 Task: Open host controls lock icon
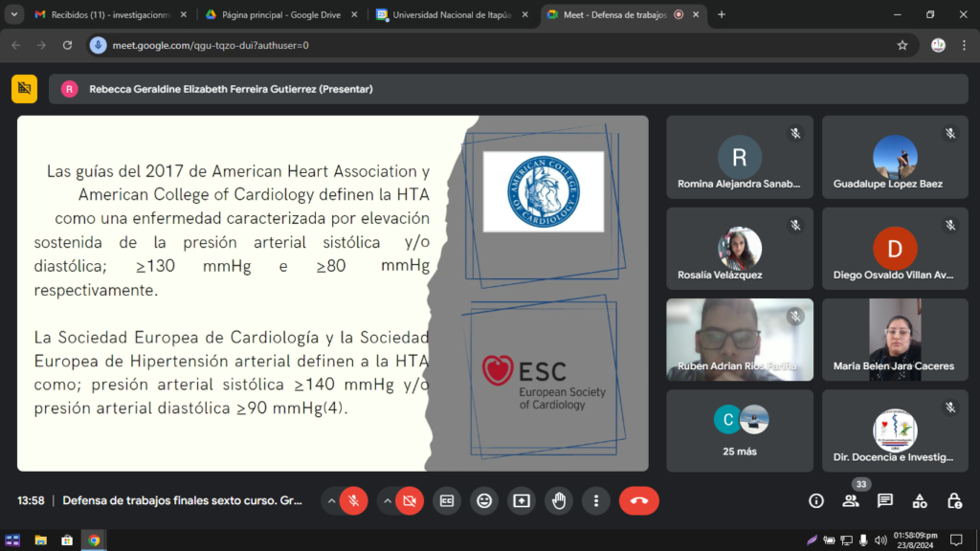pyautogui.click(x=954, y=500)
